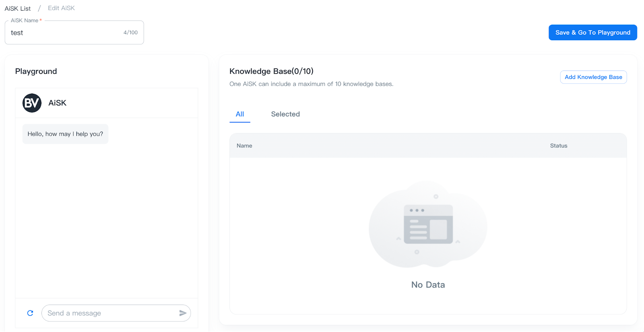Click the No Data text label
Viewport: 644px width, 332px height.
click(x=428, y=285)
